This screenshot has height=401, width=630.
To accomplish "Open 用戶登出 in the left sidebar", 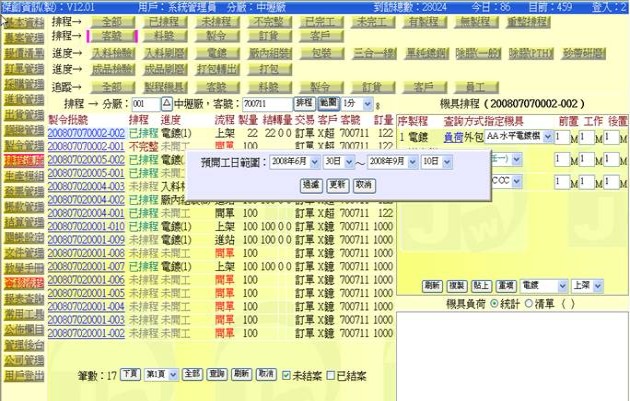I will point(22,376).
